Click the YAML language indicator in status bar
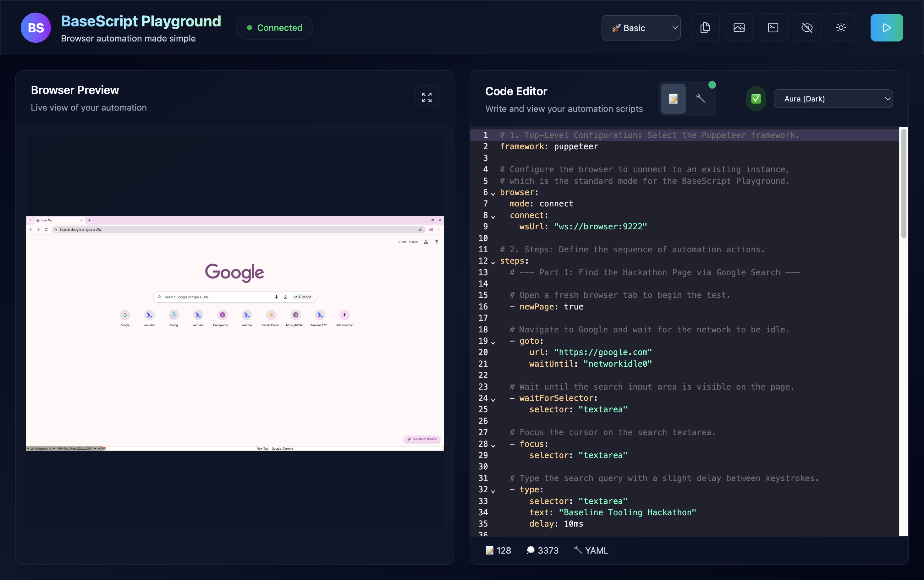Viewport: 924px width, 580px height. (591, 550)
